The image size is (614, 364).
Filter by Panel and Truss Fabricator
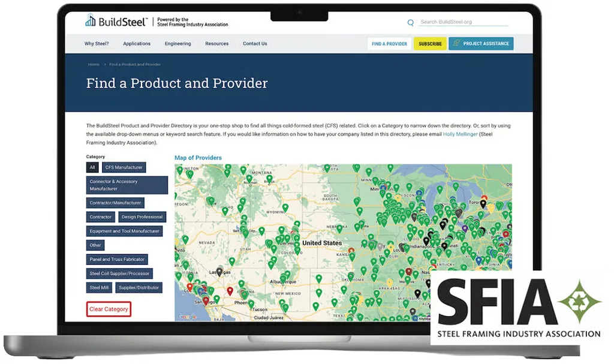coord(117,259)
